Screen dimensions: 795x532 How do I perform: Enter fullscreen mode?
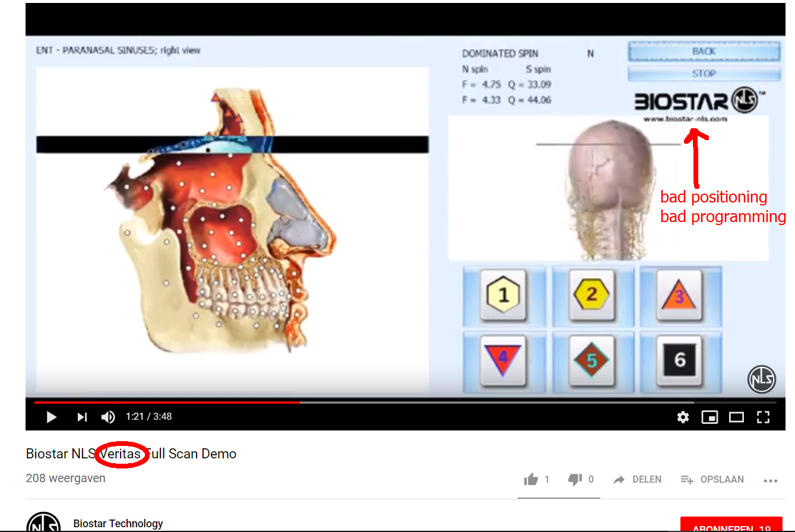(x=763, y=417)
